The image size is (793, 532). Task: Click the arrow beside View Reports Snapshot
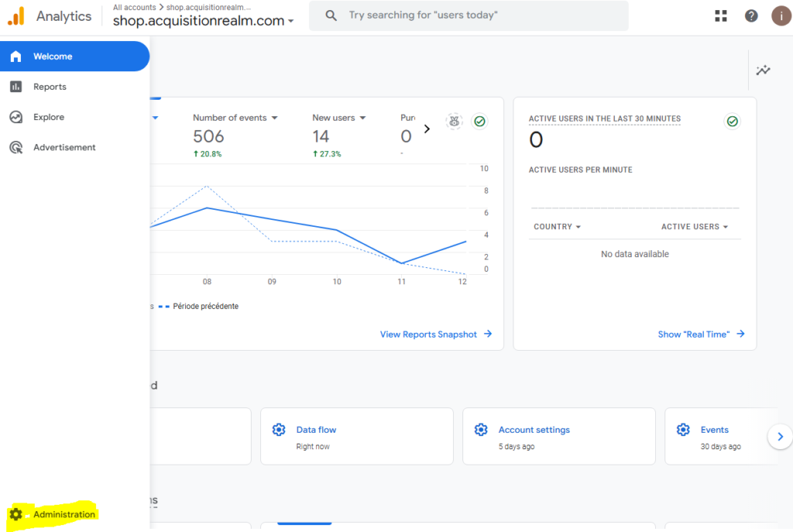[488, 334]
